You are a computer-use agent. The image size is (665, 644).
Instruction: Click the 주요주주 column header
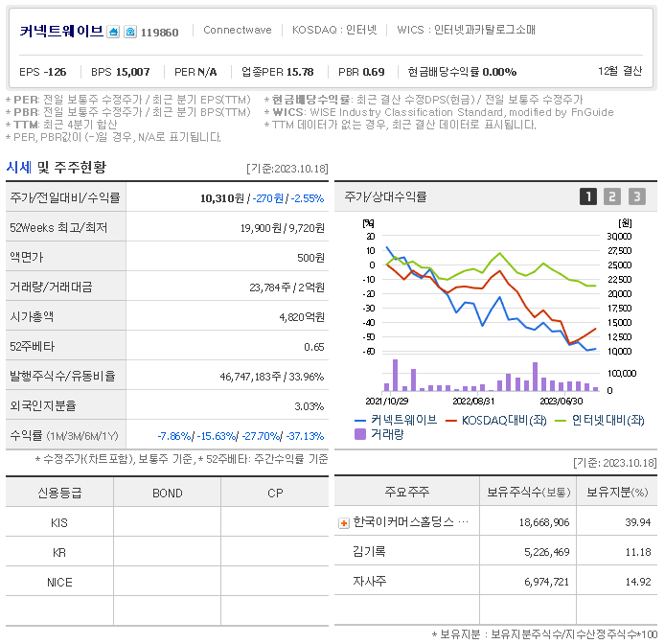pos(406,492)
